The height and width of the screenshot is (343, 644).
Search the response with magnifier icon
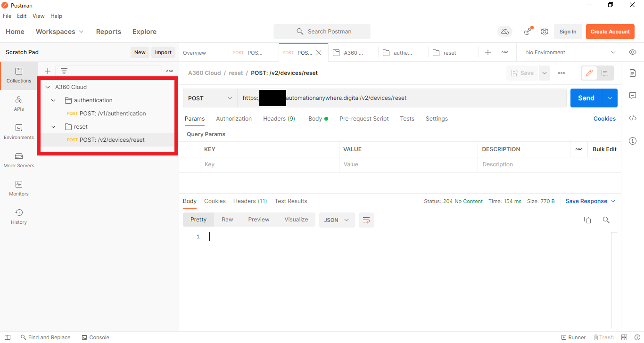(606, 220)
